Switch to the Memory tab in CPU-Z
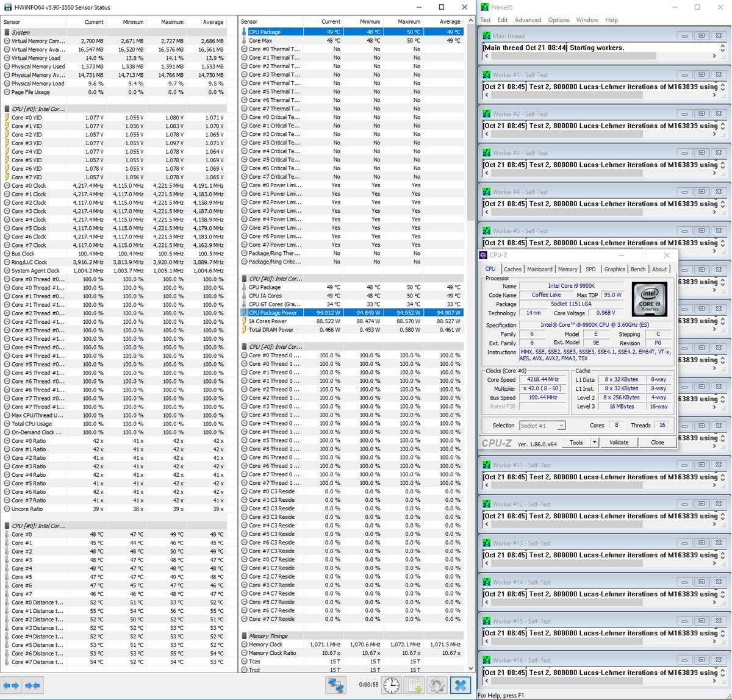Viewport: 732px width, 700px height. [568, 269]
